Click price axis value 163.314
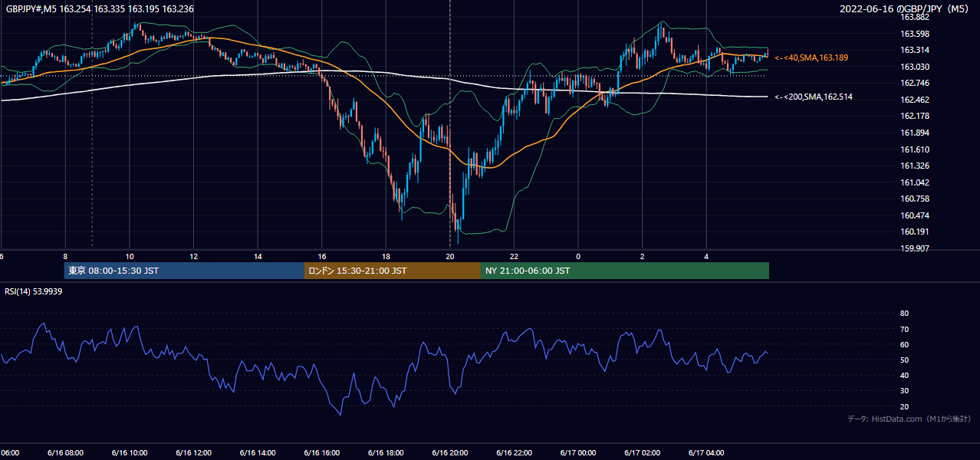This screenshot has width=980, height=460. (x=914, y=50)
